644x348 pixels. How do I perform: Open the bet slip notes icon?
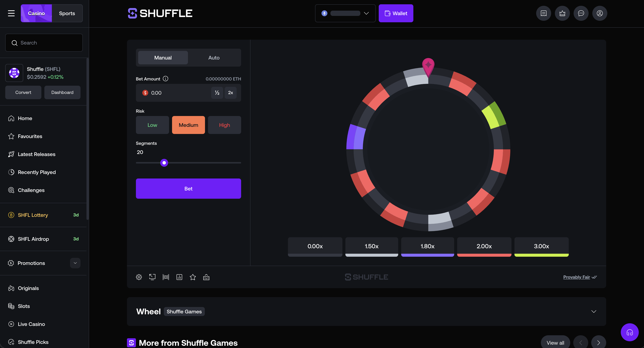[543, 13]
